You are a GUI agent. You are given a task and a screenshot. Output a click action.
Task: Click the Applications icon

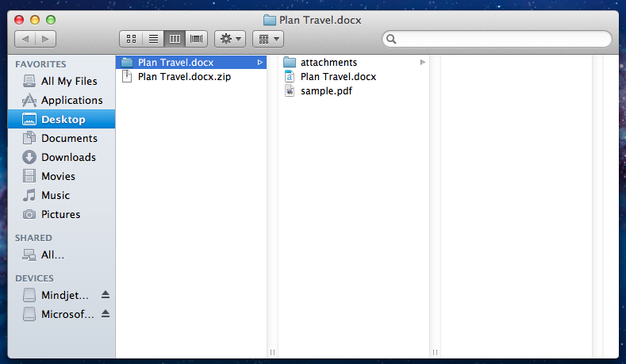click(29, 100)
